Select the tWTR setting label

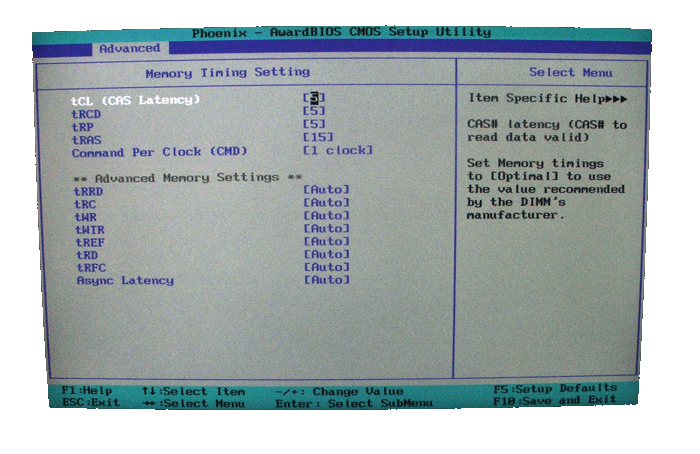tap(90, 230)
